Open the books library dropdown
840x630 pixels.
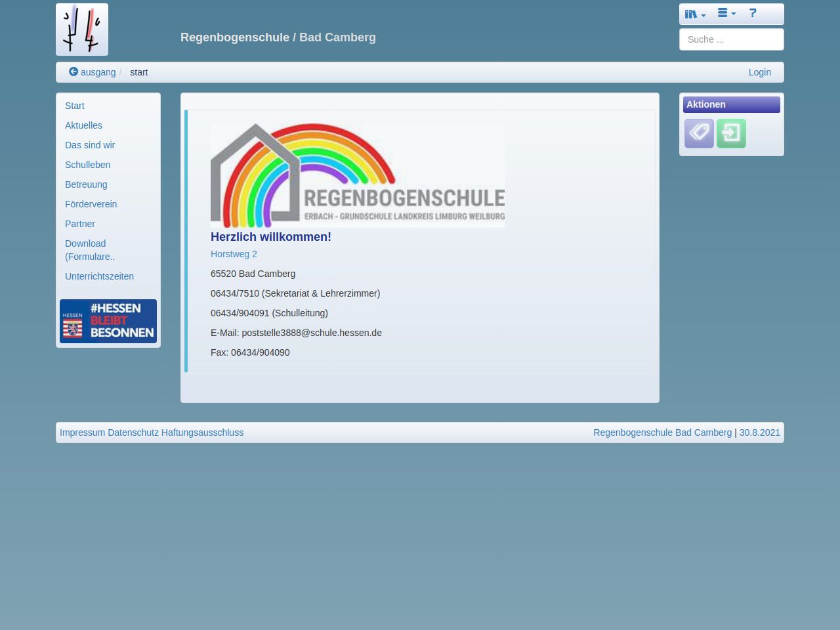695,14
